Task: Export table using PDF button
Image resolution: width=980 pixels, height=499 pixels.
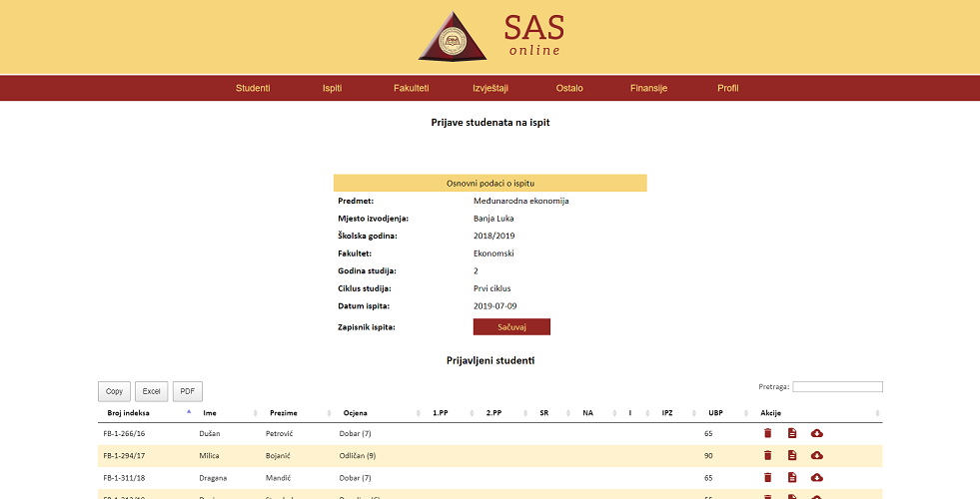Action: pos(187,391)
